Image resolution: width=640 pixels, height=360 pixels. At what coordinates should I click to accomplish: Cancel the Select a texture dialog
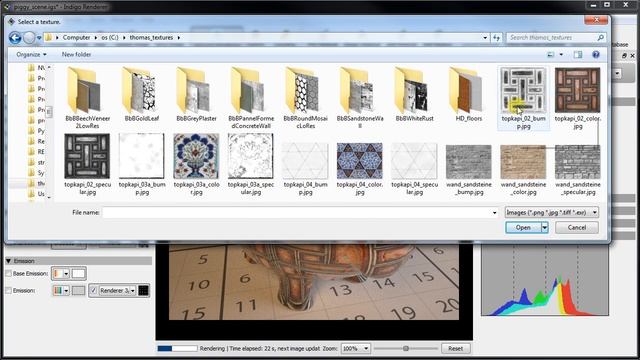point(577,228)
